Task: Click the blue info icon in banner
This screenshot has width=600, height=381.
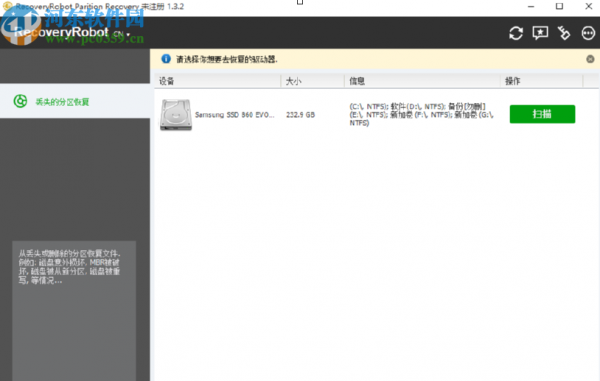Action: (x=166, y=59)
